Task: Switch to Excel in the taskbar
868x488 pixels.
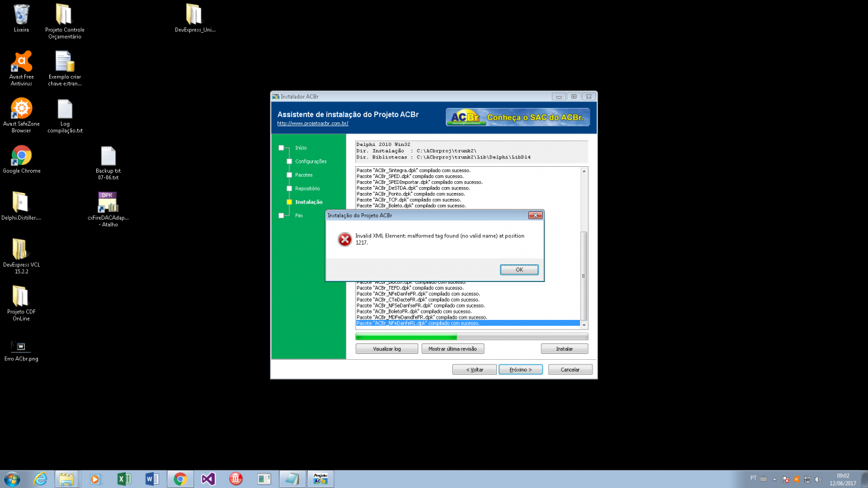Action: pyautogui.click(x=123, y=479)
